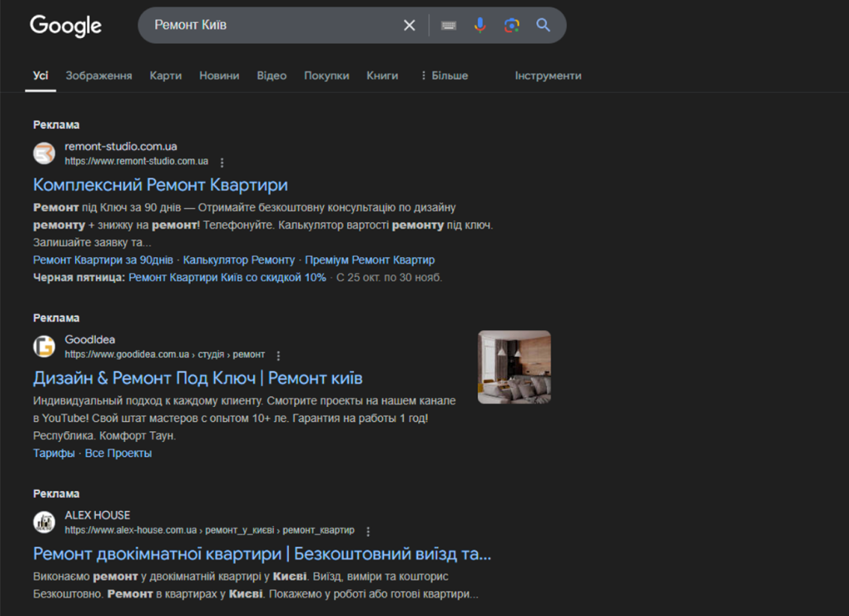The image size is (849, 616).
Task: Open three-dot menu for GoodIdea ad
Action: coord(278,356)
